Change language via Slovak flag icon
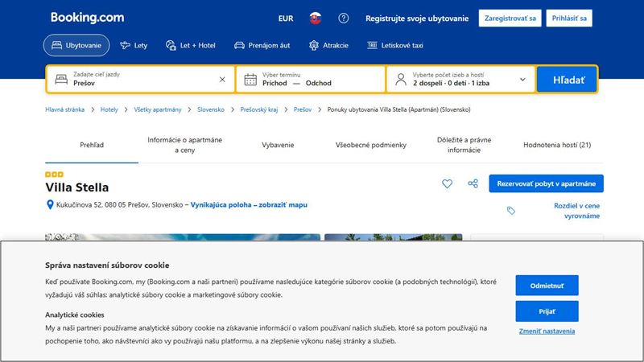 [316, 18]
